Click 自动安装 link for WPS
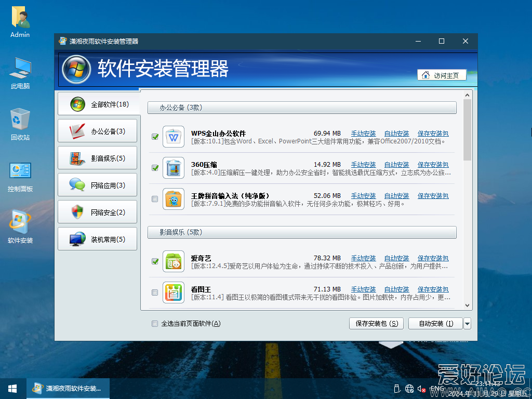Screen dimensions: 532x399 (x=396, y=134)
